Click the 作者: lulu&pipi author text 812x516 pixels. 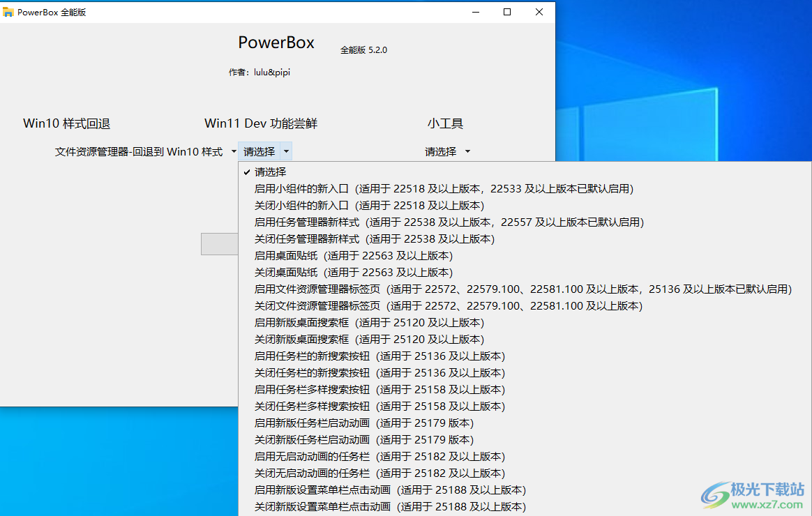(x=260, y=73)
